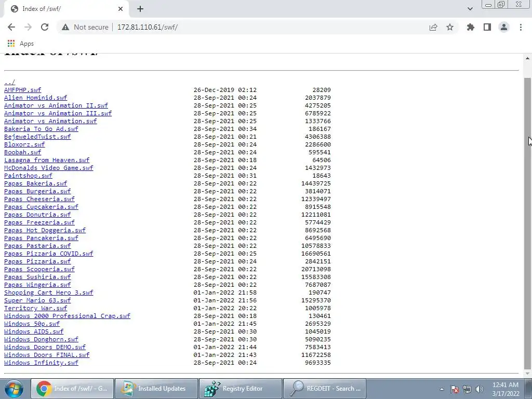Open the parent directory ../ link
This screenshot has height=399, width=532.
click(9, 82)
